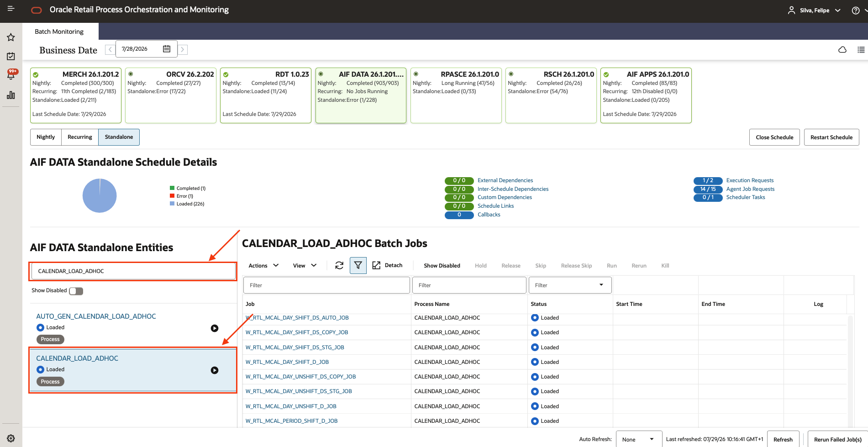Switch to the Batch Monitoring tab

(x=59, y=32)
